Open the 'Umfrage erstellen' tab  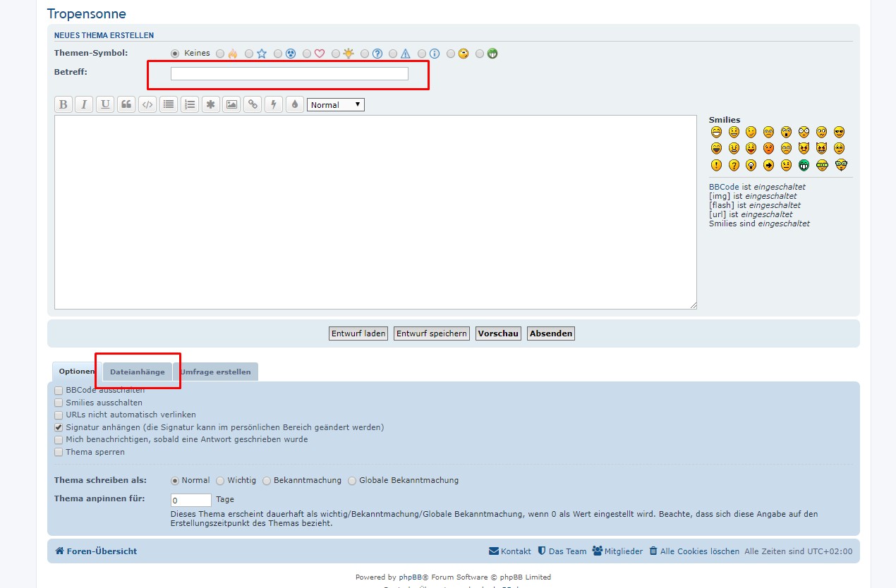(x=215, y=372)
